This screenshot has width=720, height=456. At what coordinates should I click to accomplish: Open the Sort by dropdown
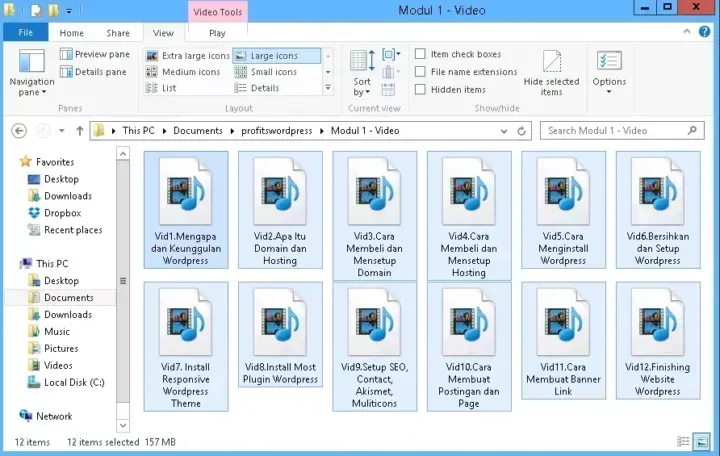tap(362, 73)
